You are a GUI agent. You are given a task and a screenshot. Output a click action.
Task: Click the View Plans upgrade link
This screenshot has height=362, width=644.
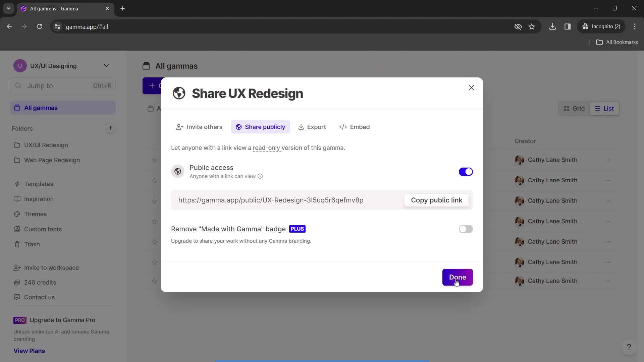(x=29, y=351)
